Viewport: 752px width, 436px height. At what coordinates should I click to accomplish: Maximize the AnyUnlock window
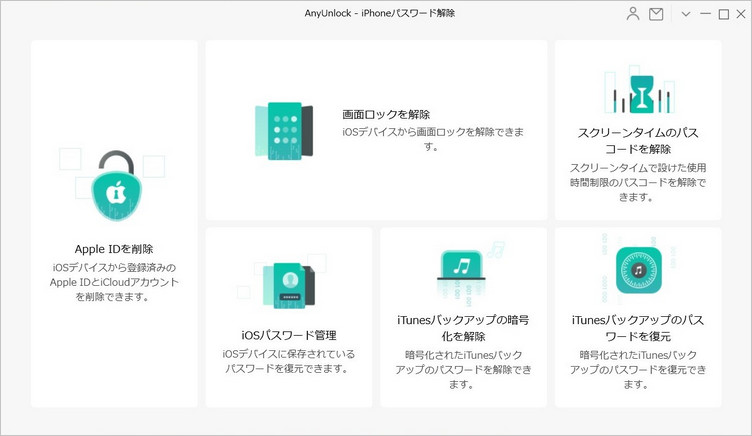coord(724,14)
